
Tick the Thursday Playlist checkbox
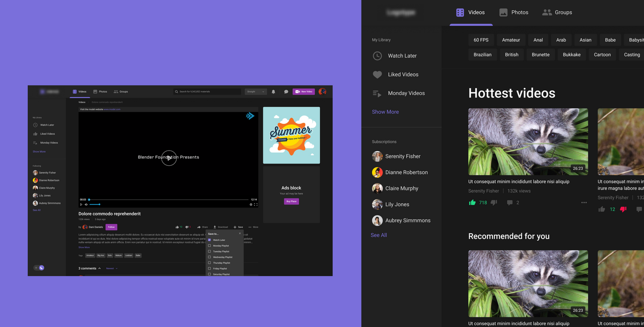[209, 263]
